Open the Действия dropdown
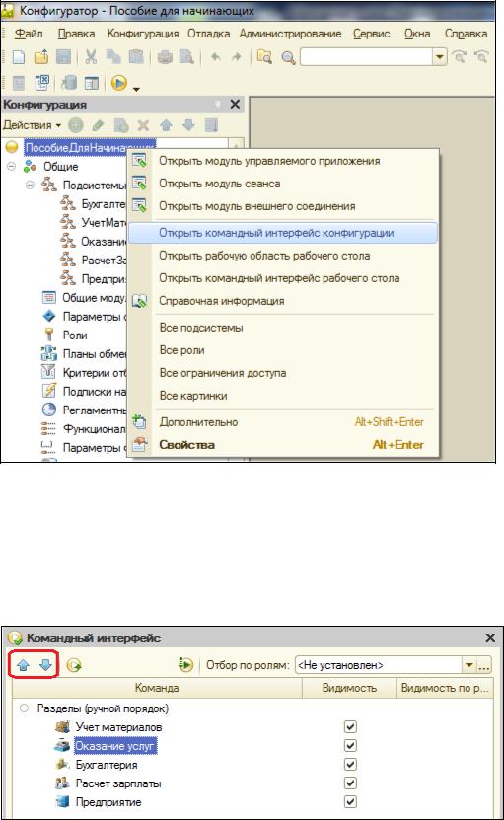504x820 pixels. coord(32,125)
